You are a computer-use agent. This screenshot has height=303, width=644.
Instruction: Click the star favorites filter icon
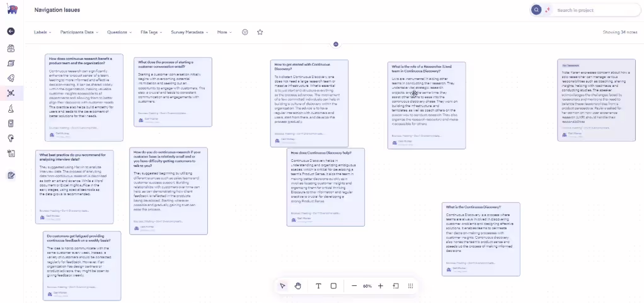(260, 32)
